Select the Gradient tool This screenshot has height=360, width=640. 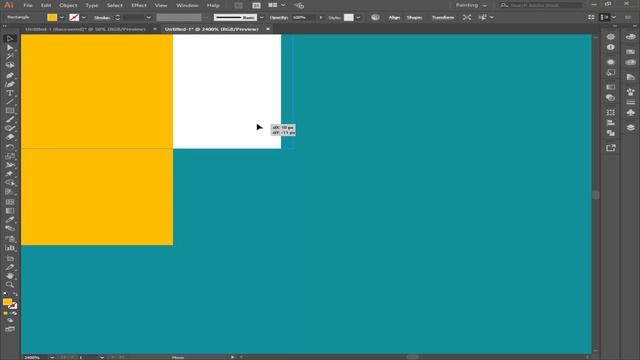coord(10,211)
